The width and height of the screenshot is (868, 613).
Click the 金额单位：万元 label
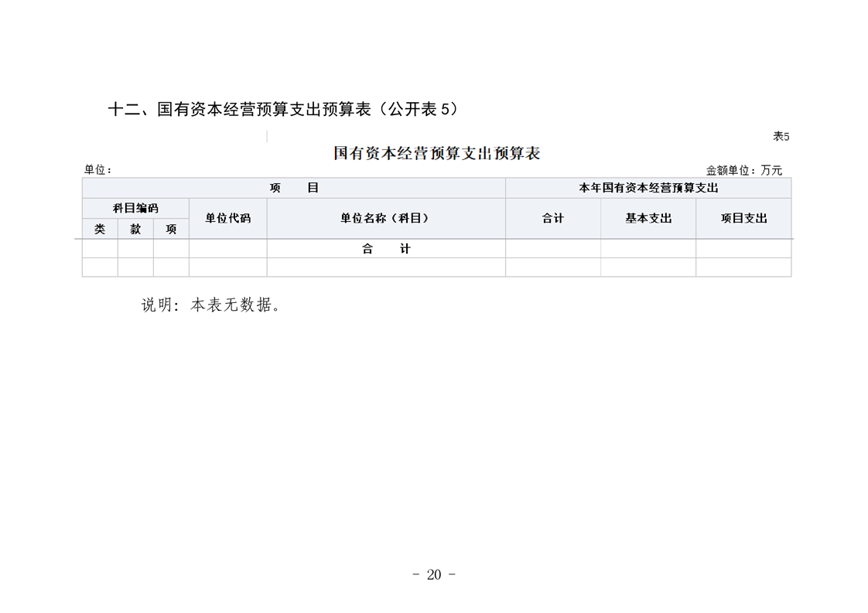click(x=744, y=170)
